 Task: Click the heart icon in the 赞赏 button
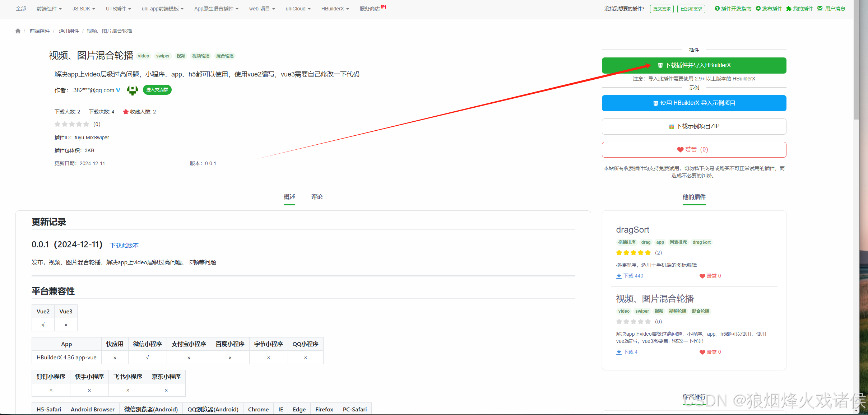(680, 150)
